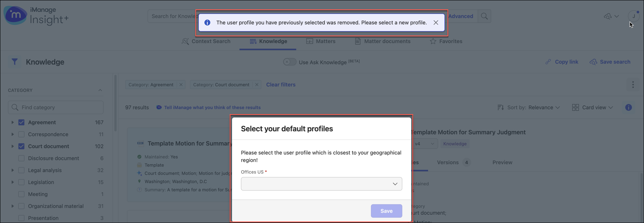Viewport: 644px width, 223px height.
Task: Dismiss the profile removed notification
Action: (x=436, y=22)
